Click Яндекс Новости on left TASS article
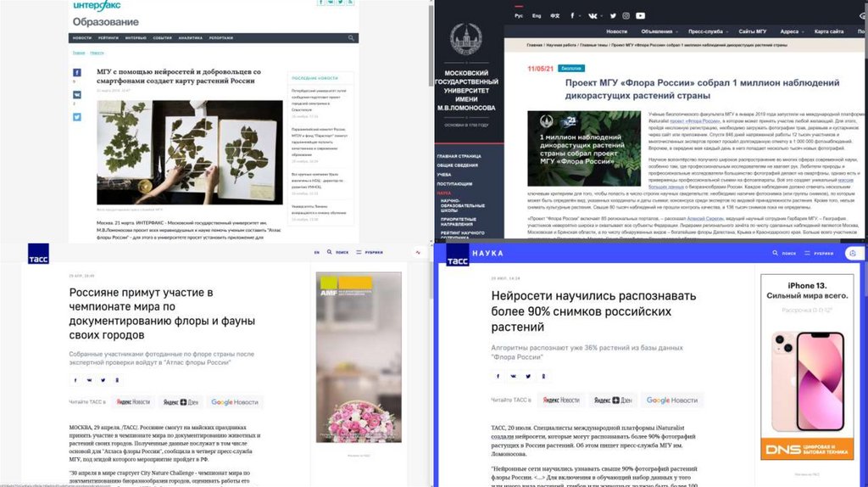868x487 pixels. (x=133, y=402)
